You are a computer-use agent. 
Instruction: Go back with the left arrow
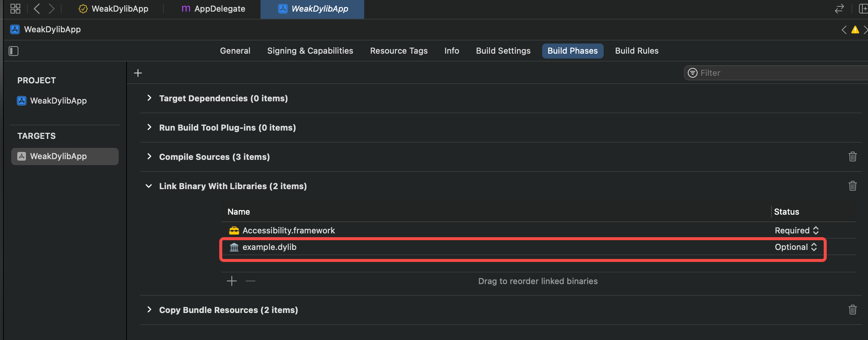tap(37, 9)
